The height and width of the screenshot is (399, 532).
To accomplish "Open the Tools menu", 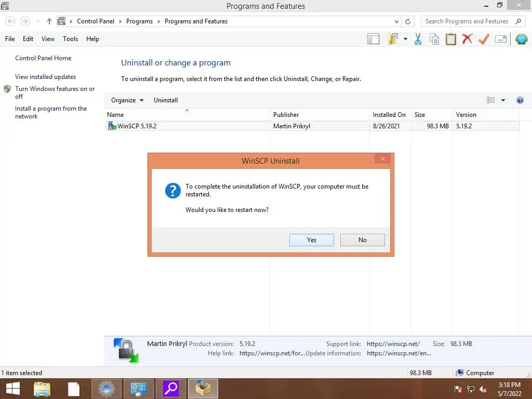I will click(70, 39).
